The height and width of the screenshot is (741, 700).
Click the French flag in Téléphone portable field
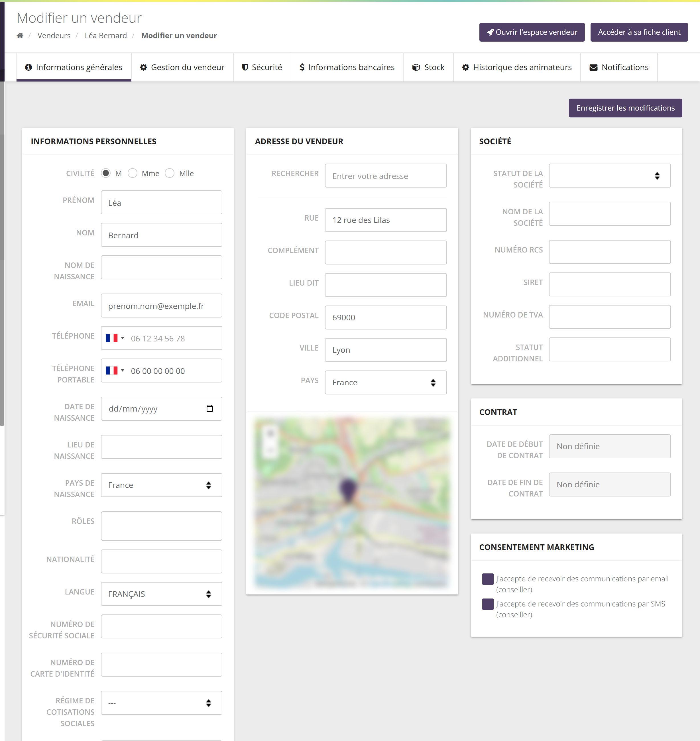click(111, 370)
